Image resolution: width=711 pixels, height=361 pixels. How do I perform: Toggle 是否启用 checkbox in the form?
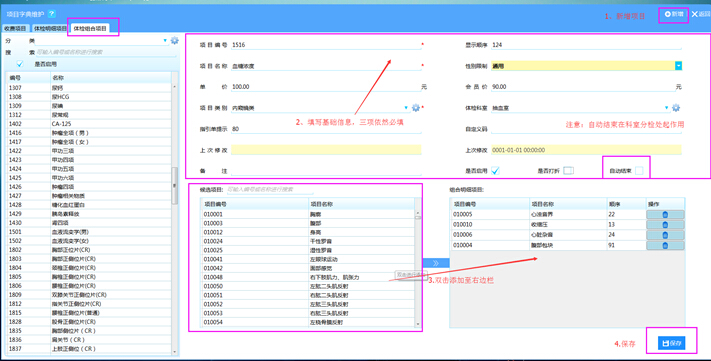[495, 171]
